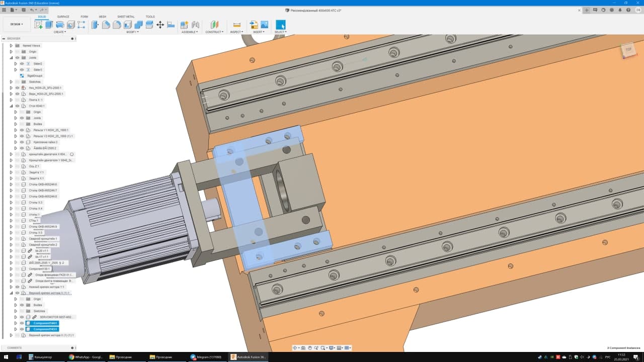Viewport: 644px width, 362px height.
Task: Click the Offset Plane icon in Construct
Action: click(x=214, y=25)
